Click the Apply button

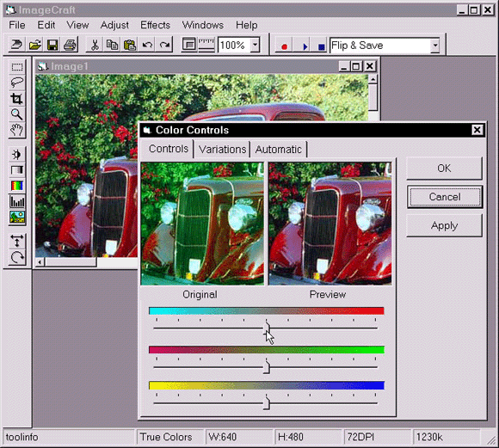(444, 225)
